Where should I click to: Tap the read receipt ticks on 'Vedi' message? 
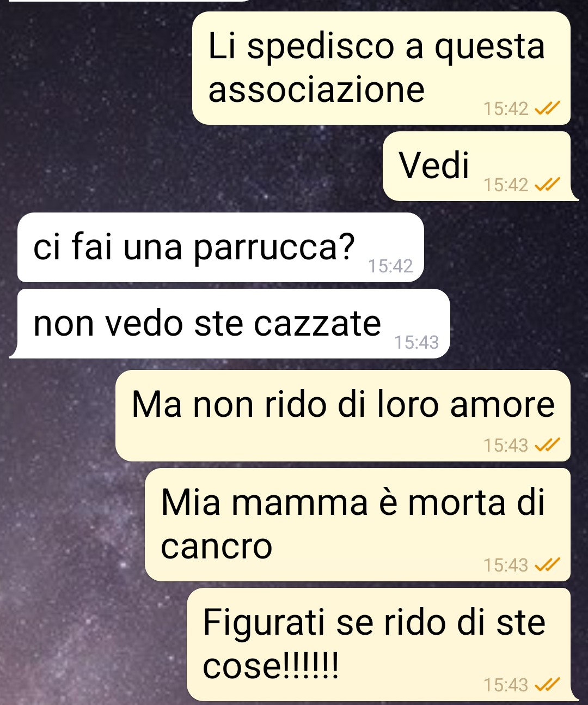point(547,185)
